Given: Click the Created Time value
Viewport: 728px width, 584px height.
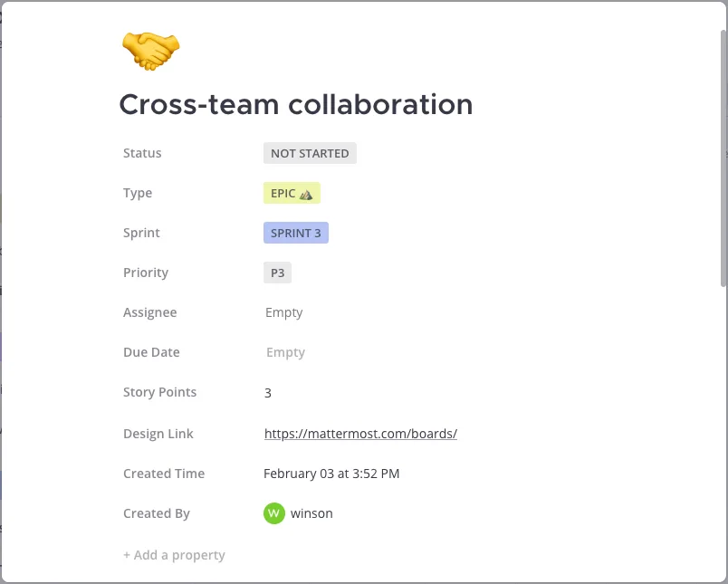Looking at the screenshot, I should (x=331, y=474).
